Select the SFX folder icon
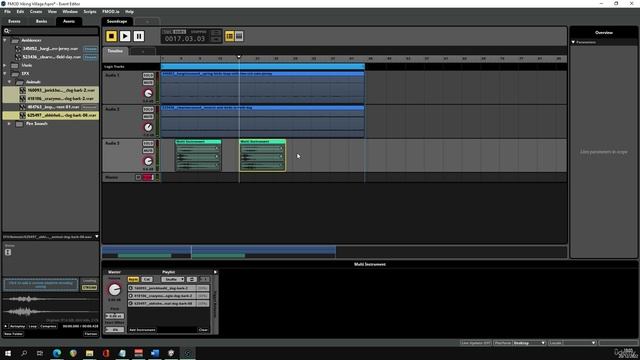This screenshot has height=360, width=640. pyautogui.click(x=15, y=74)
